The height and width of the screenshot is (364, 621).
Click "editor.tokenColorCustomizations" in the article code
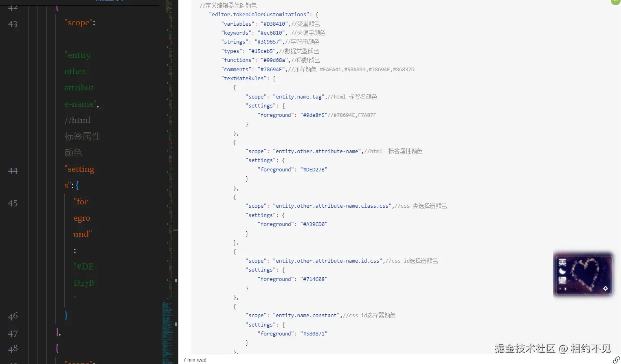pyautogui.click(x=259, y=14)
